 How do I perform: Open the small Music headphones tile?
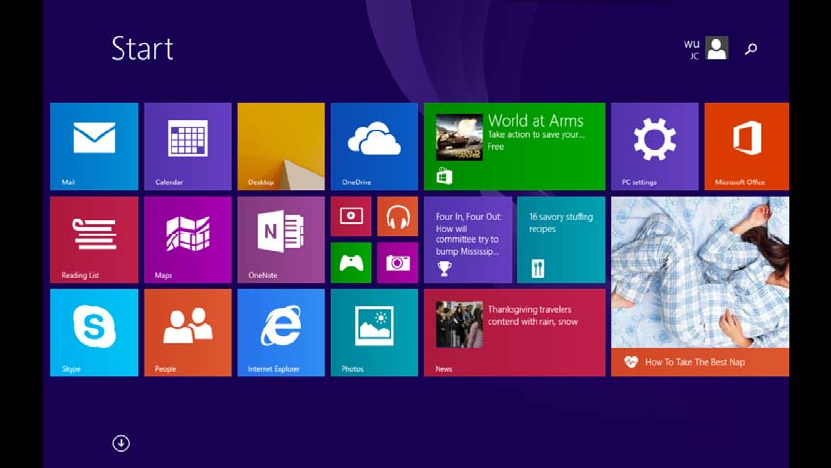click(397, 216)
